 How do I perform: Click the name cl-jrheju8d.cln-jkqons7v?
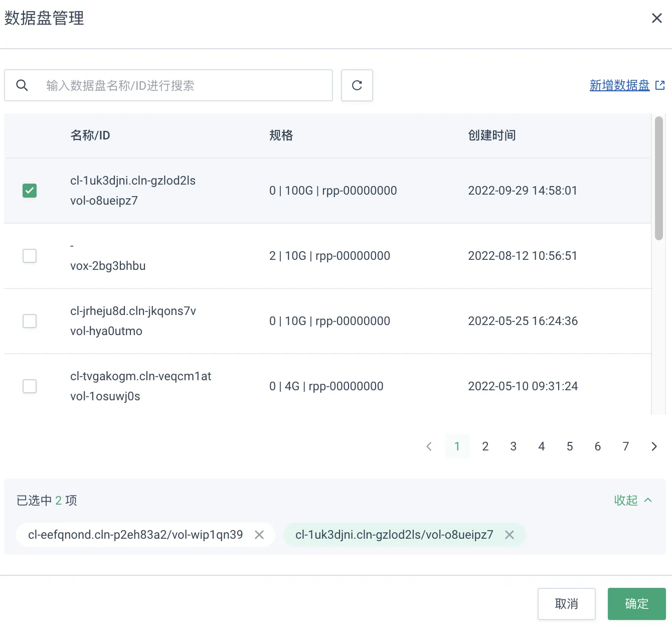(133, 311)
